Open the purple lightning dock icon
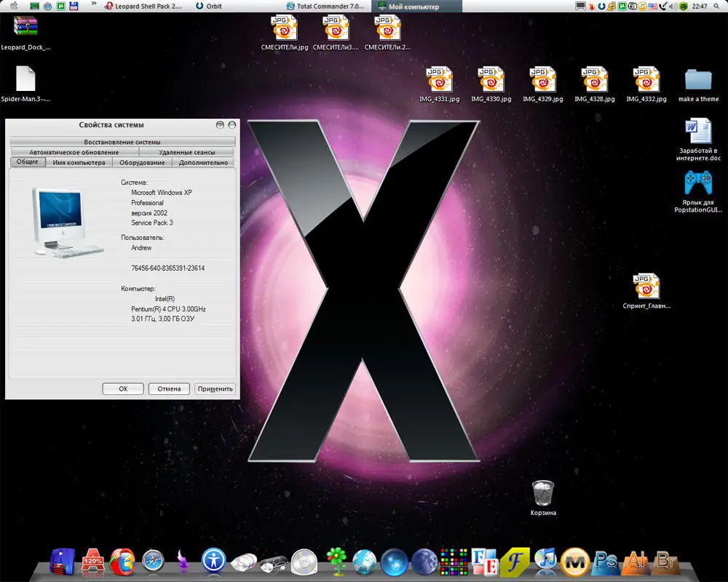This screenshot has width=728, height=582. (x=183, y=560)
